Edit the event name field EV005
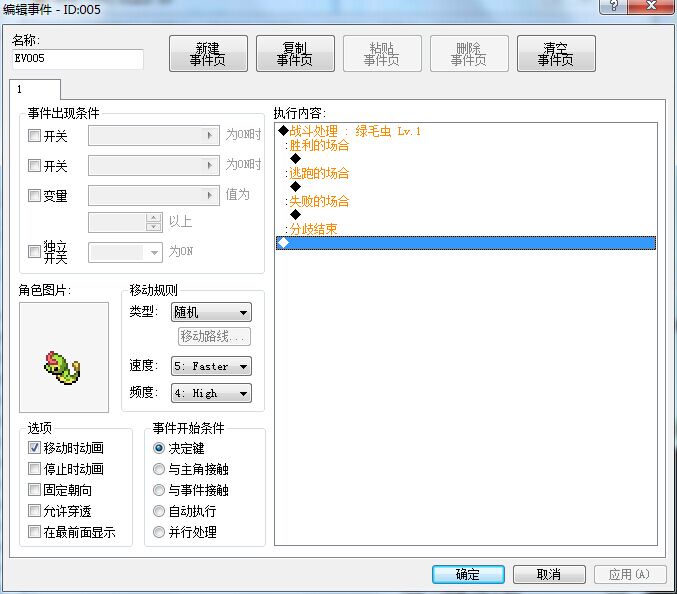This screenshot has width=677, height=594. [78, 59]
